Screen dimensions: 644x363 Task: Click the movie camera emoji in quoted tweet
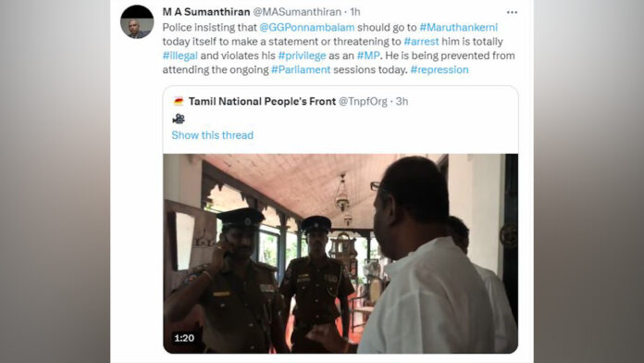point(179,119)
